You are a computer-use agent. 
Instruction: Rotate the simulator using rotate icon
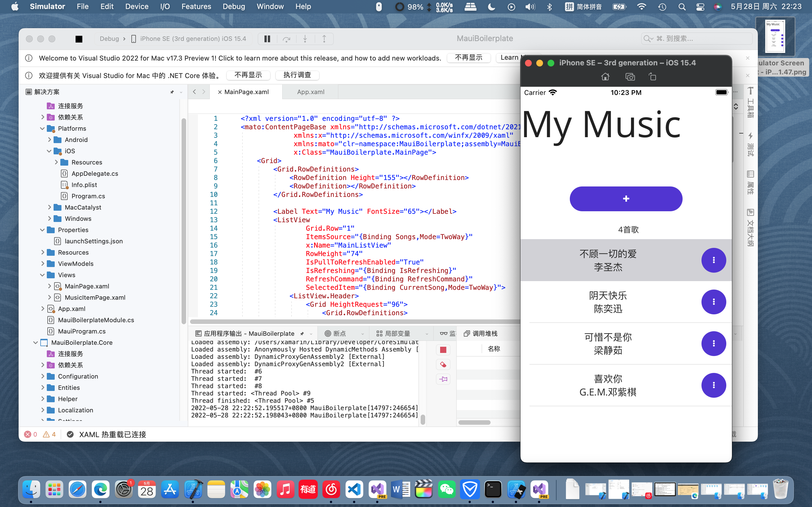pos(652,77)
